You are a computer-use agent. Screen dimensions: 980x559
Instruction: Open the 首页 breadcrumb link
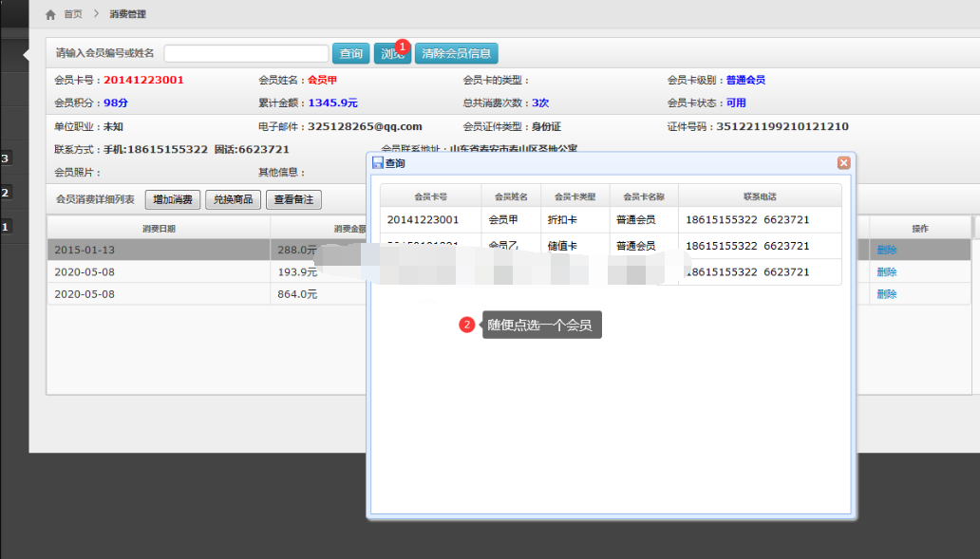point(73,13)
